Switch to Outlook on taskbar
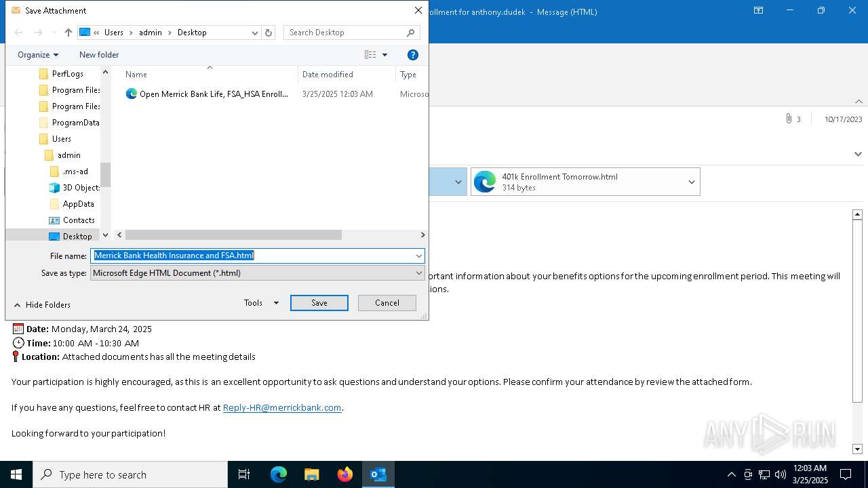This screenshot has height=488, width=868. [x=378, y=474]
